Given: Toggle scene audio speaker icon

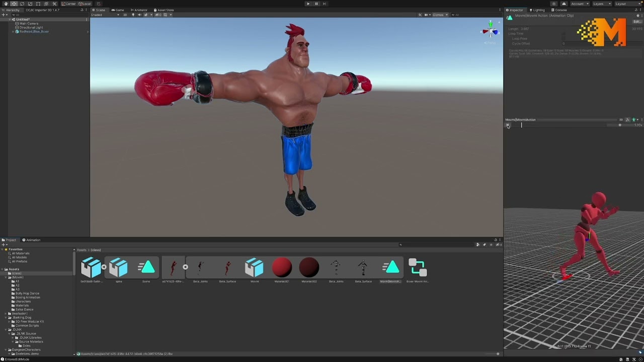Looking at the screenshot, I should tap(139, 15).
